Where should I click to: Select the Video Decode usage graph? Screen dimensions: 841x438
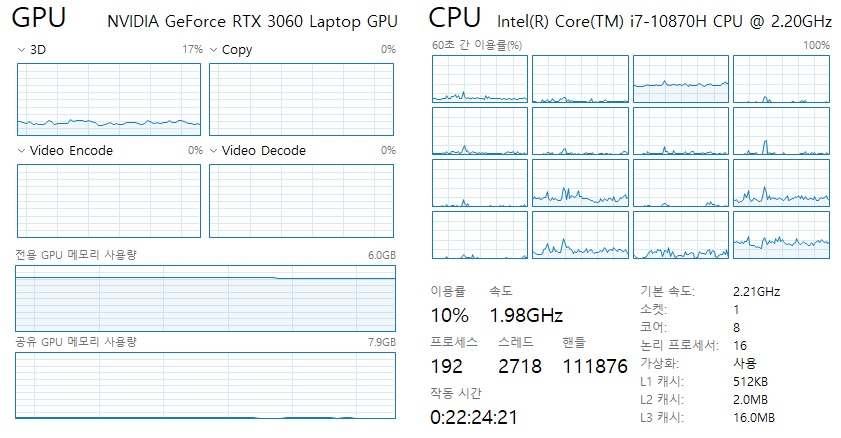click(x=302, y=200)
